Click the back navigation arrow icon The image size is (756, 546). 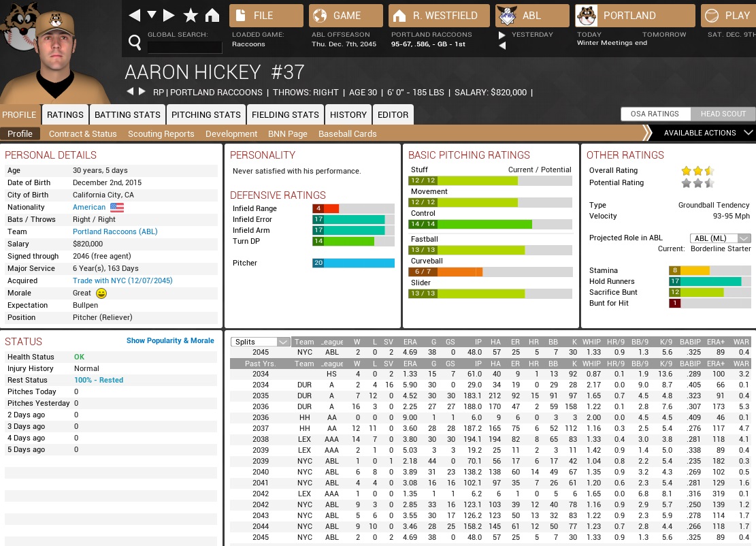[134, 15]
